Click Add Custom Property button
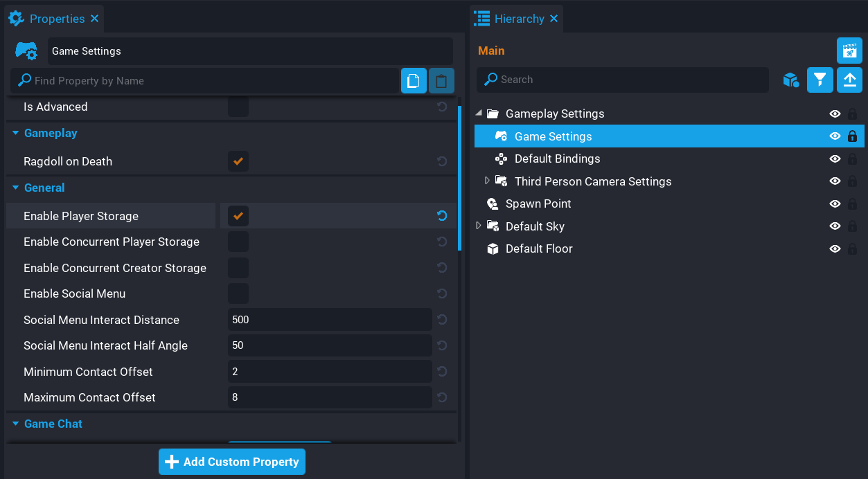 click(232, 462)
